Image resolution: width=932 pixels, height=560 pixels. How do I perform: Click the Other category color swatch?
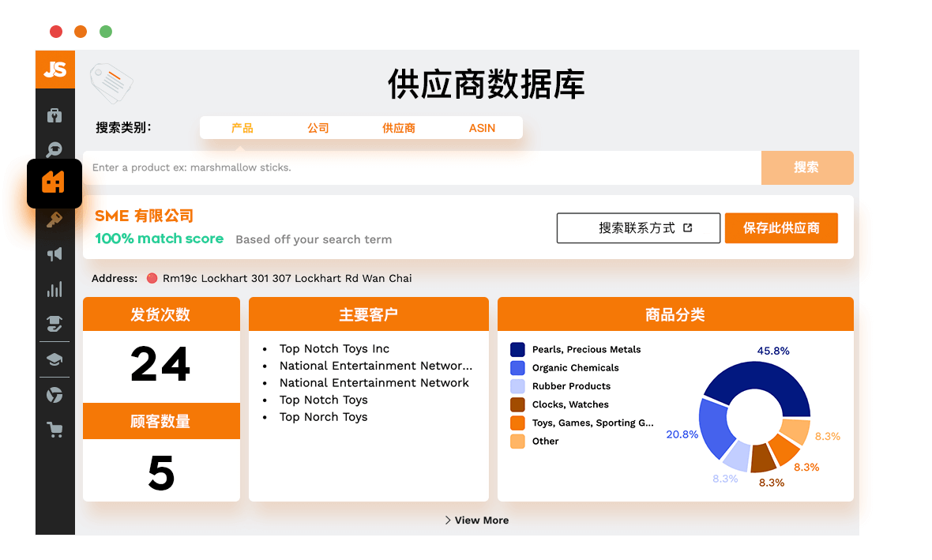click(517, 441)
